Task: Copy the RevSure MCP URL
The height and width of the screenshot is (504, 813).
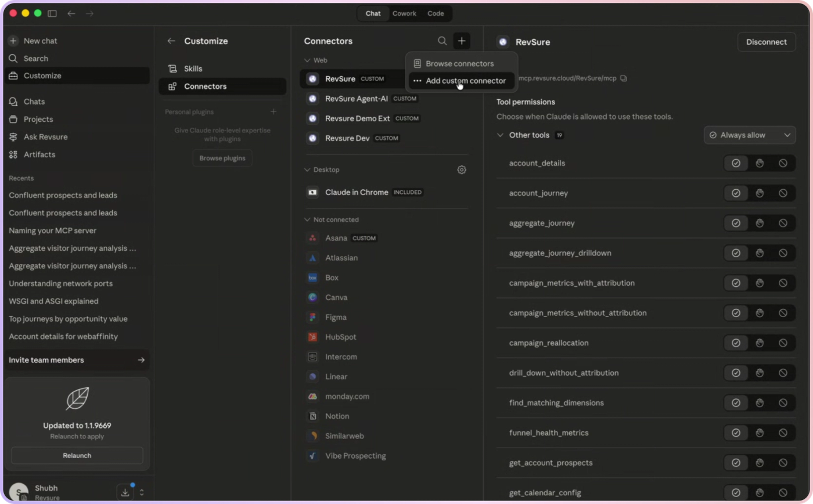Action: (x=624, y=78)
